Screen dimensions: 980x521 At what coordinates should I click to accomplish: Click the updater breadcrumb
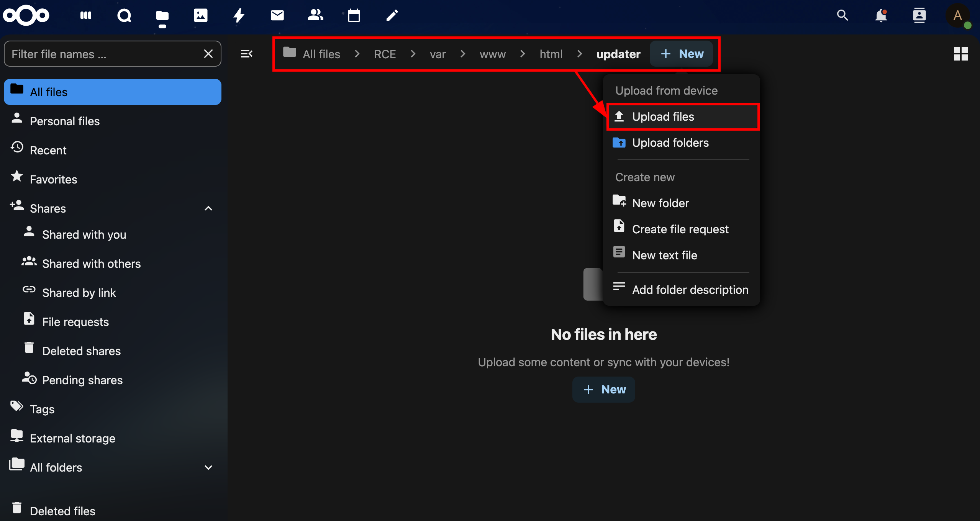pyautogui.click(x=618, y=54)
